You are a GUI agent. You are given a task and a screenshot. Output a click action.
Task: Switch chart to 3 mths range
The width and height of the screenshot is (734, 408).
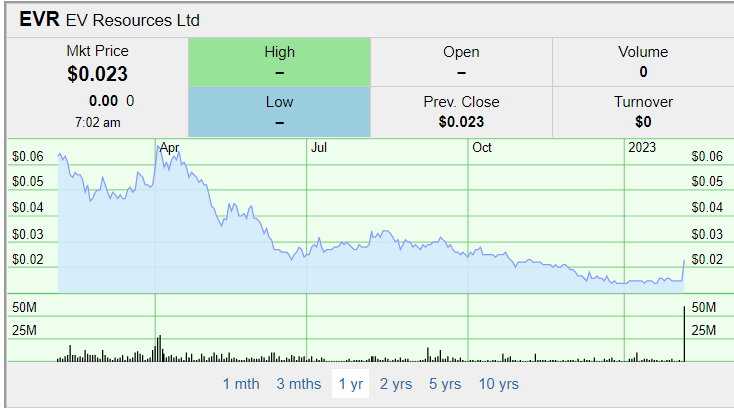(x=299, y=384)
